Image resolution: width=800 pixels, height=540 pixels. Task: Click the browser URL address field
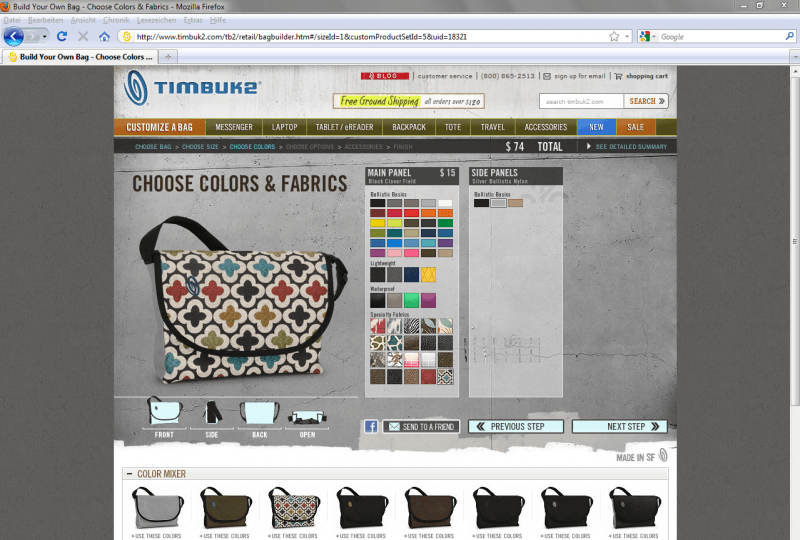tap(371, 37)
